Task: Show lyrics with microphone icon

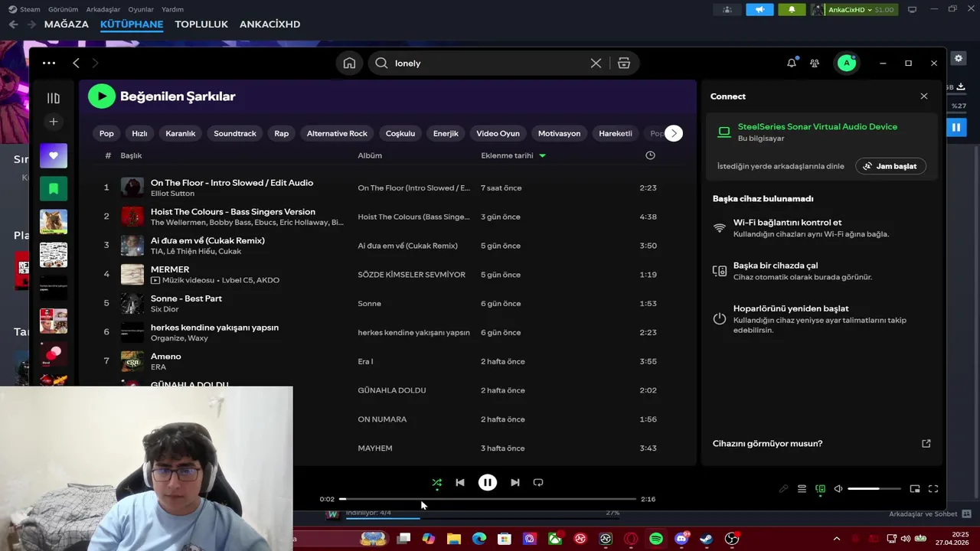Action: (x=783, y=489)
